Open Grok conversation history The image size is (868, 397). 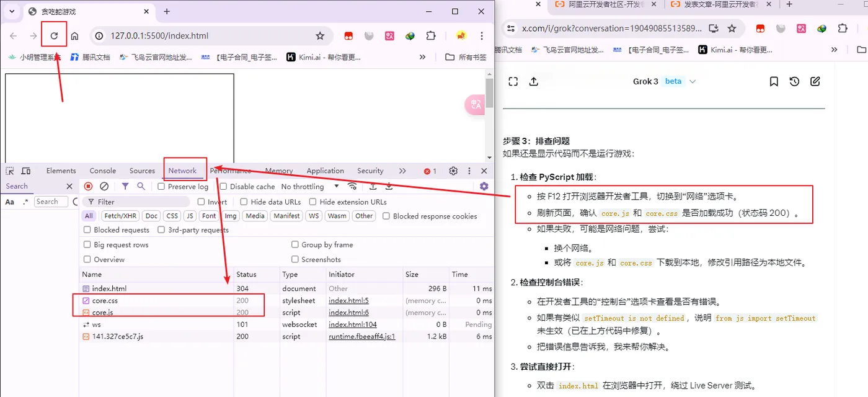[794, 81]
